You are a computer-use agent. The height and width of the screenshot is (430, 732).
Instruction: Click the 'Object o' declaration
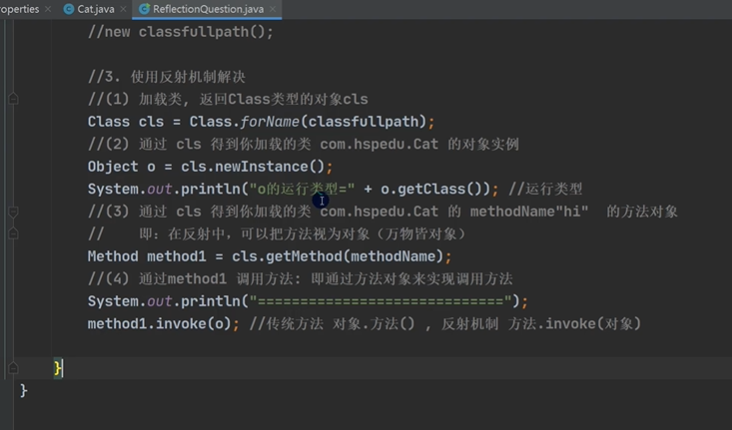121,167
